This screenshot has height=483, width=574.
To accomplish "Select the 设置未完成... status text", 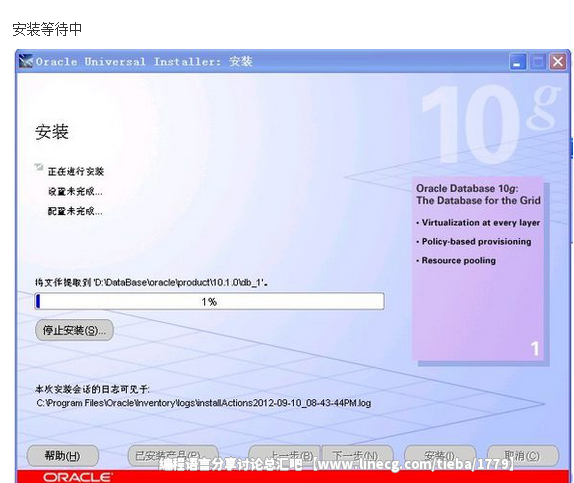I will click(x=75, y=191).
